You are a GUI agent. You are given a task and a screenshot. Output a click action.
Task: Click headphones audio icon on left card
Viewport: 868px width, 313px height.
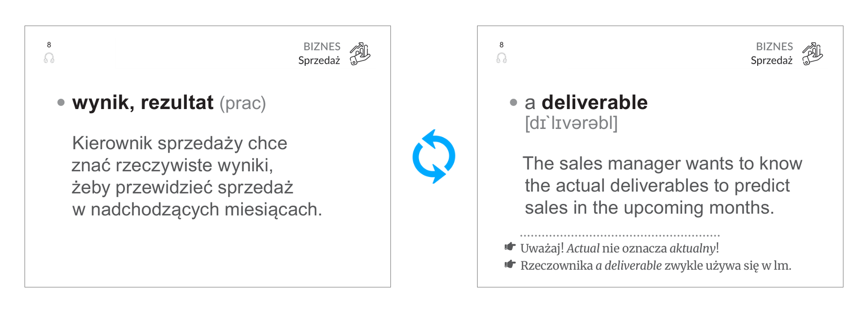pos(49,58)
